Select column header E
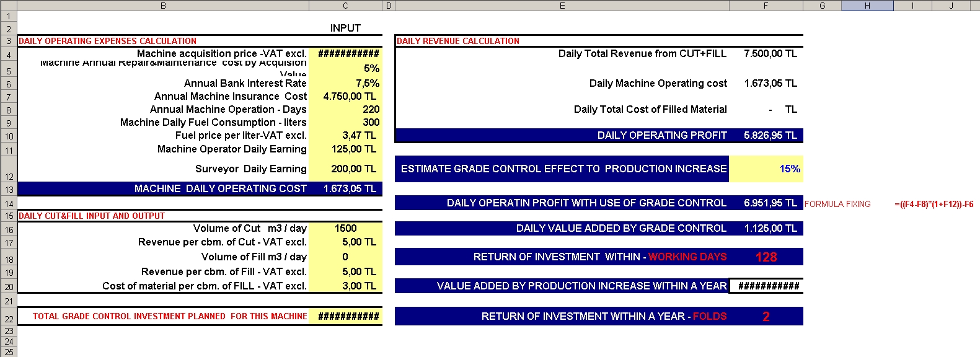This screenshot has width=980, height=357. tap(562, 6)
